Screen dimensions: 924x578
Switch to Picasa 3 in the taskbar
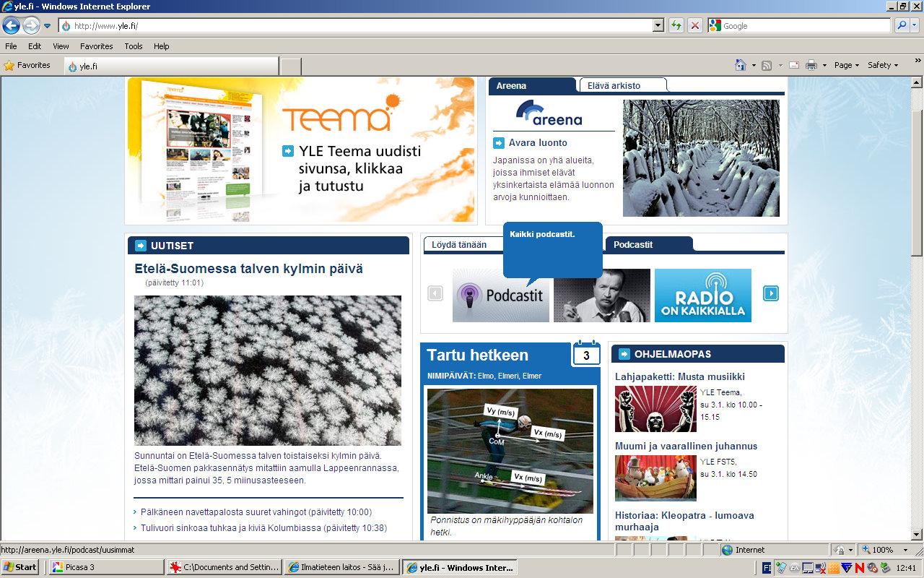pos(106,567)
